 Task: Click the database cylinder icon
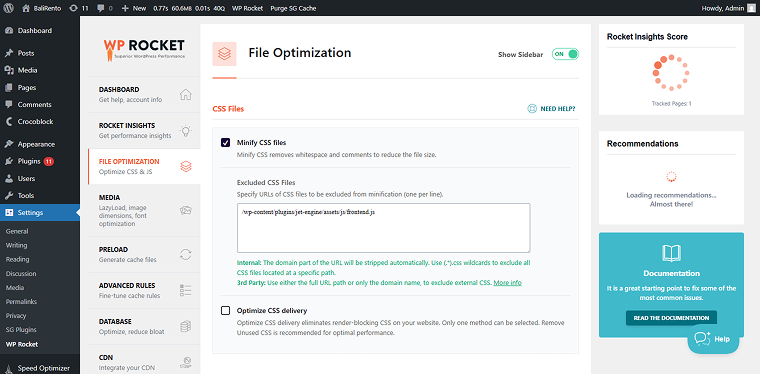tap(186, 327)
